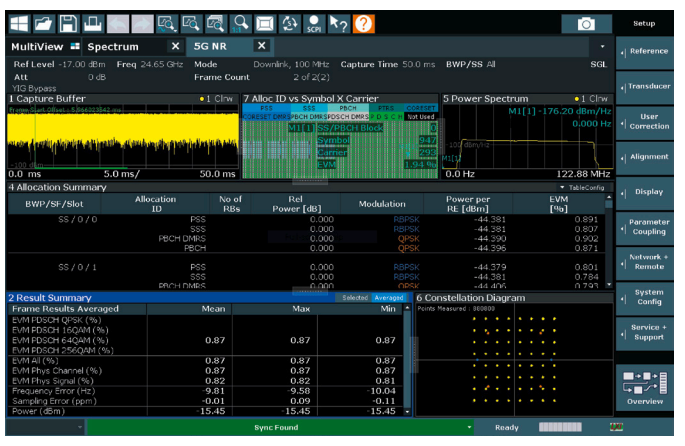The image size is (685, 446).
Task: Open the Display softkey
Action: (645, 192)
